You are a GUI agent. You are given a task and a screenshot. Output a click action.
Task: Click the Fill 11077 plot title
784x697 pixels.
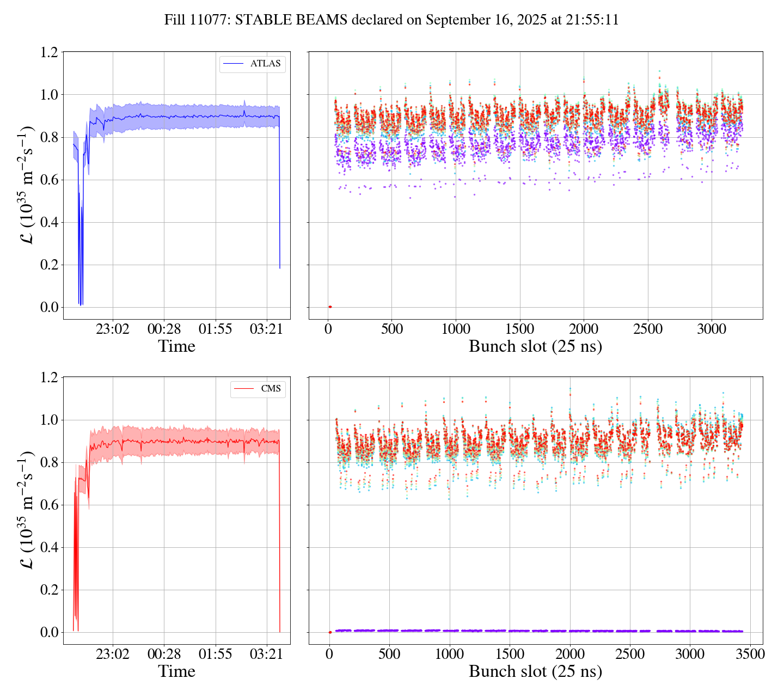coord(391,20)
